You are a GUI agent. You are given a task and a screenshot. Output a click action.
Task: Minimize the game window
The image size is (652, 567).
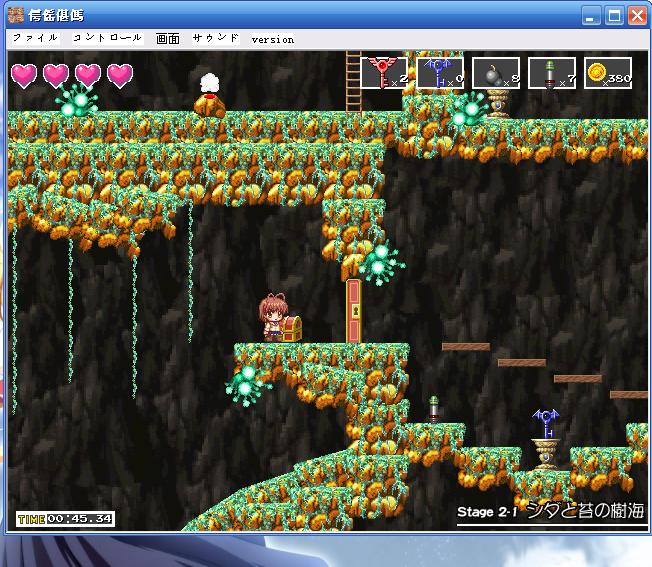click(x=590, y=15)
